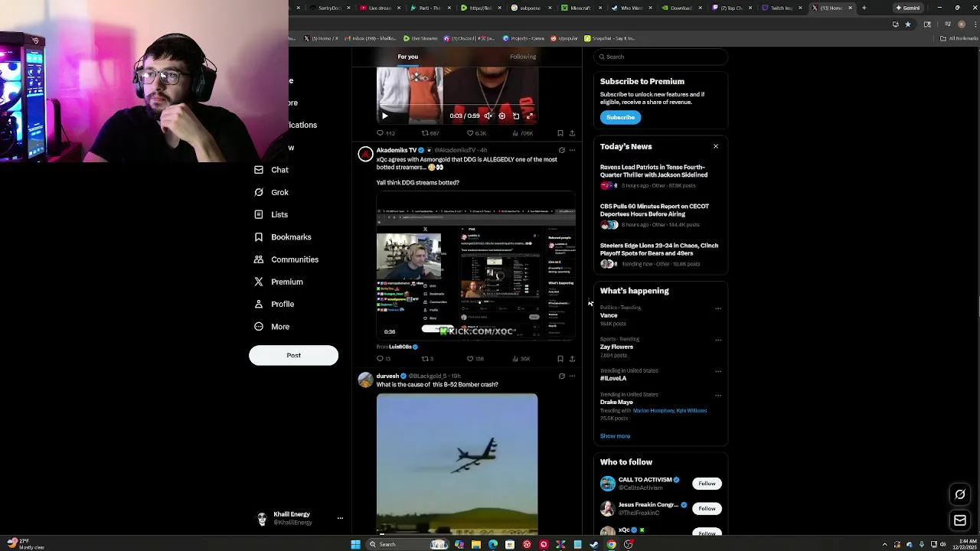Switch to the For you tab
This screenshot has width=980, height=551.
407,57
